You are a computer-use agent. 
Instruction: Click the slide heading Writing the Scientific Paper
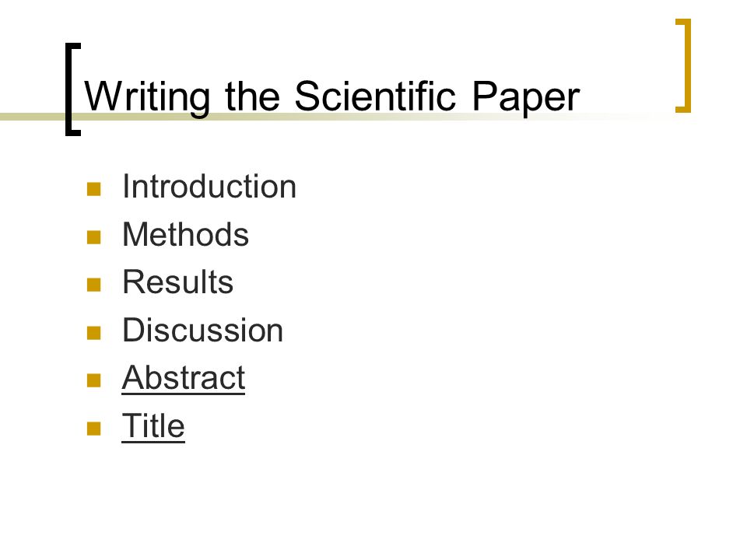click(x=332, y=97)
